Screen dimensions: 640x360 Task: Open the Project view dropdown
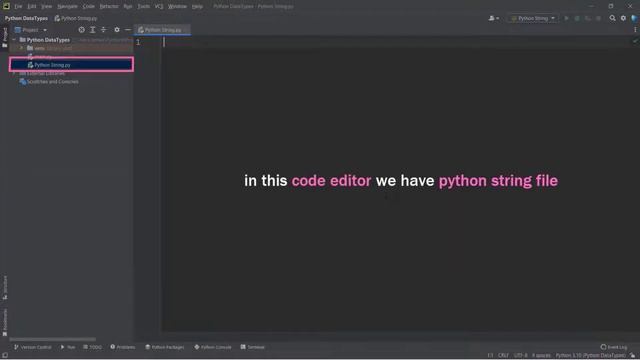[31, 30]
